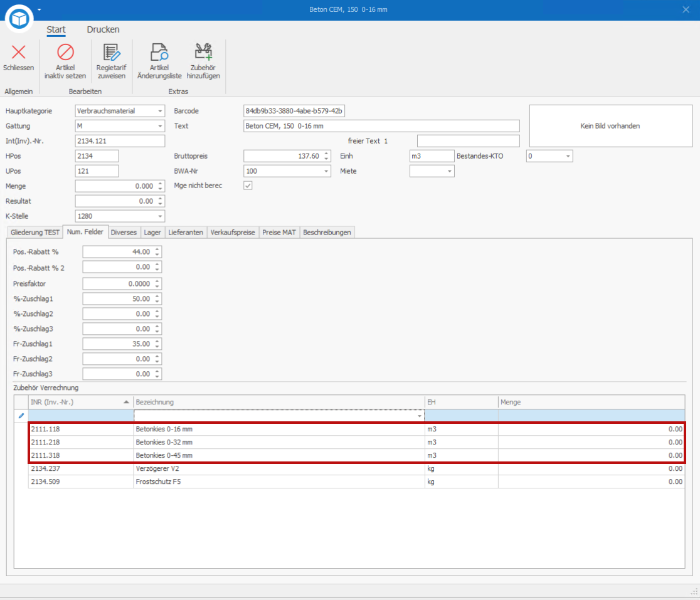Click Artikel inaktiv setzen icon
700x600 pixels.
pyautogui.click(x=65, y=52)
